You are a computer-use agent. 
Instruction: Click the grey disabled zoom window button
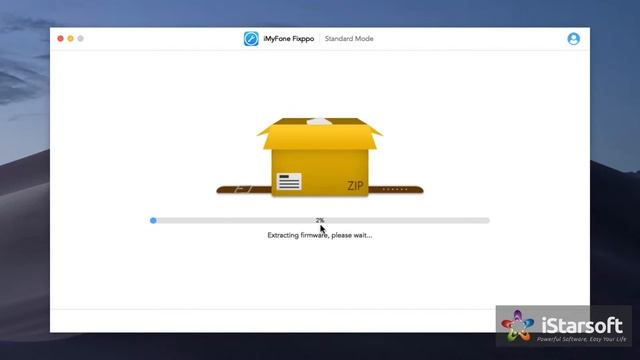pyautogui.click(x=80, y=38)
